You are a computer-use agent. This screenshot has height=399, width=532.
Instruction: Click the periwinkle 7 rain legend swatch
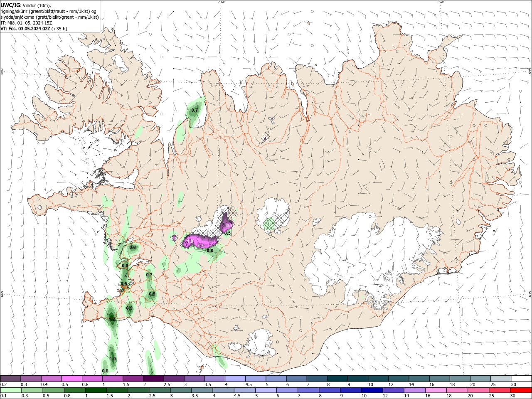click(308, 390)
